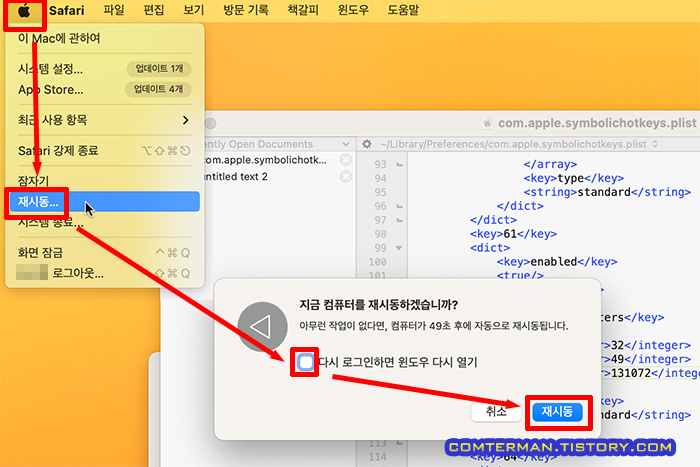Select com.apple.symbolichotk... in documents list

(x=266, y=160)
